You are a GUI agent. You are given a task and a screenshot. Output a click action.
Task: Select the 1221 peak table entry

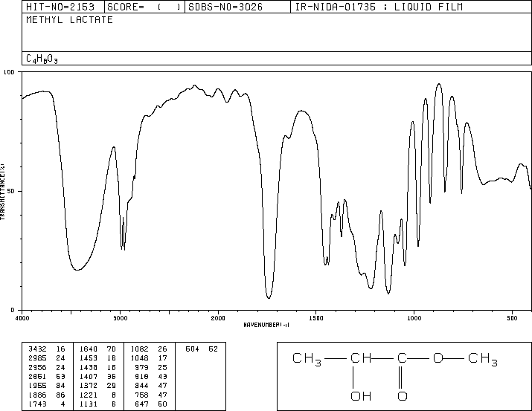coord(89,395)
